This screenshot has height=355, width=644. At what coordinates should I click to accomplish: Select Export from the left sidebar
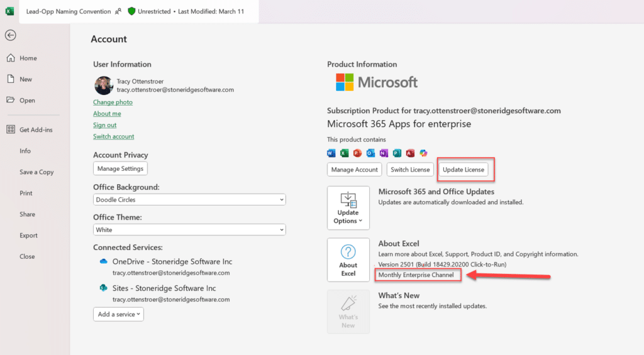coord(28,236)
